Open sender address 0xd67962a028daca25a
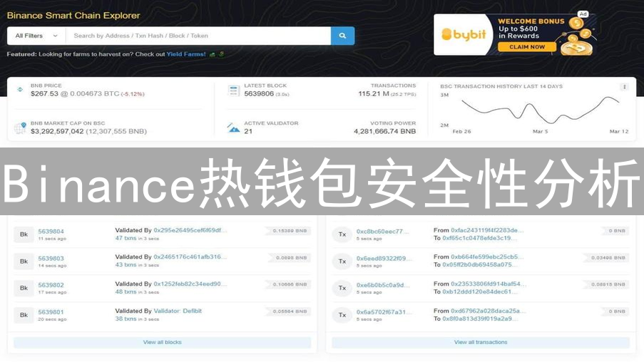This screenshot has height=362, width=644. coord(488,311)
